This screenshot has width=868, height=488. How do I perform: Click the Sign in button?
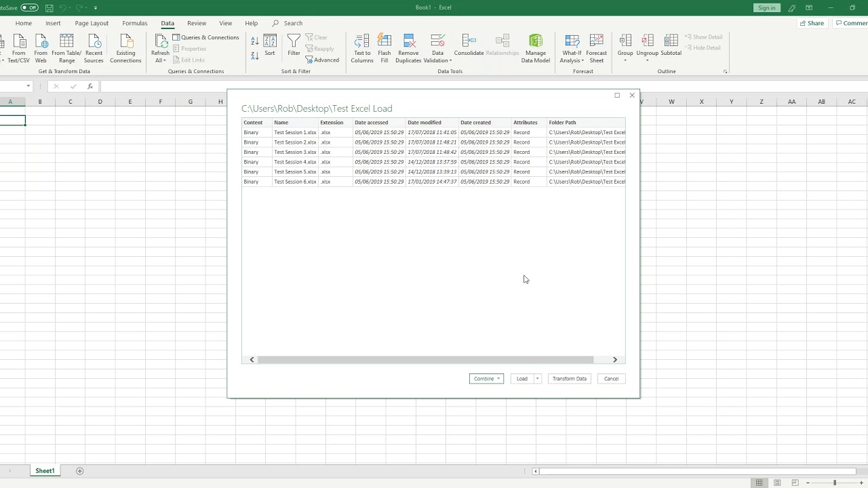pos(767,7)
